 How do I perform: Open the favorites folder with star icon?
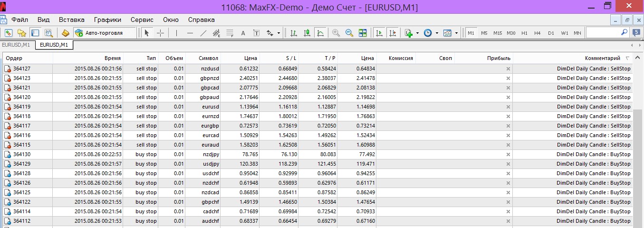(21, 33)
